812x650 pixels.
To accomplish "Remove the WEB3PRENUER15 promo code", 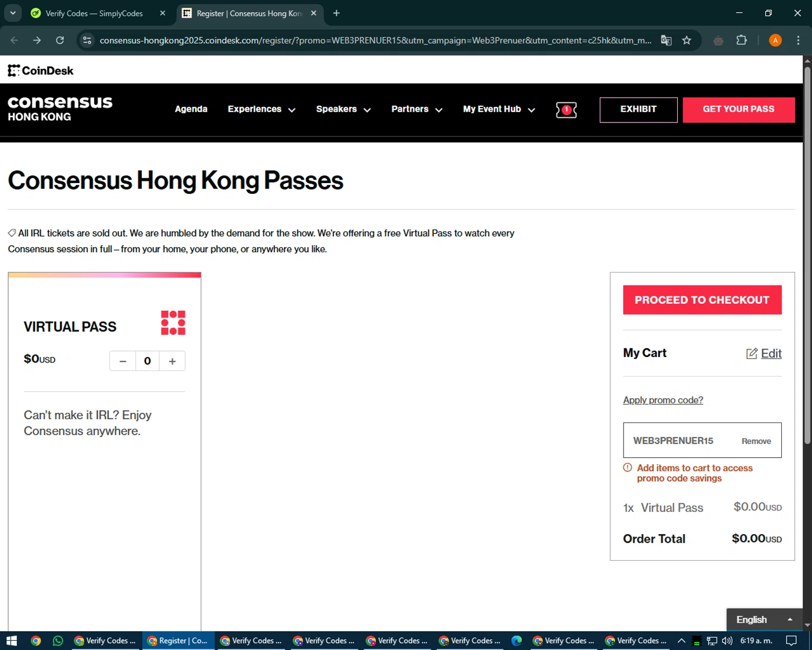I will (x=756, y=441).
